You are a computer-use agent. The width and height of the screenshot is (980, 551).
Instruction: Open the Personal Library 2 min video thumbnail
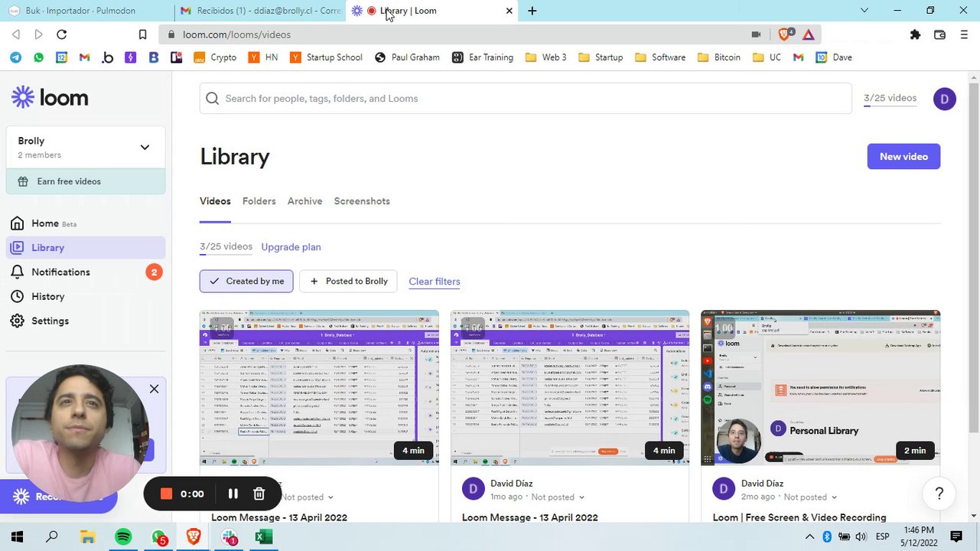point(820,388)
